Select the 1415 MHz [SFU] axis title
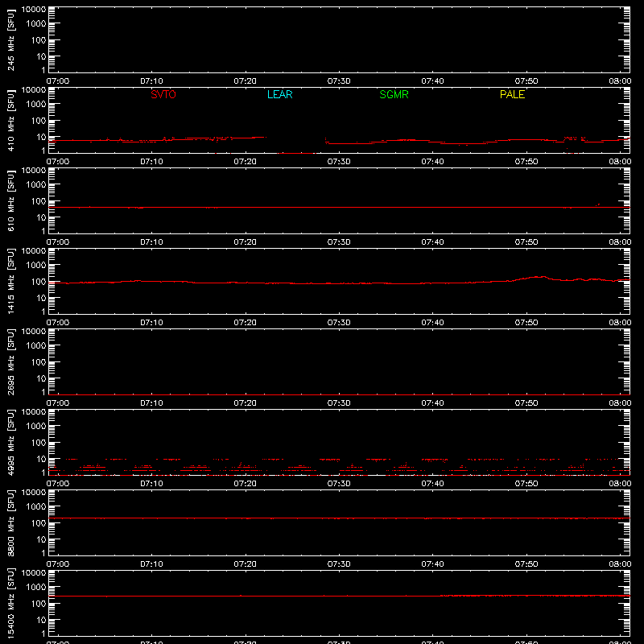Screen dimensions: 644x644 [x=10, y=281]
